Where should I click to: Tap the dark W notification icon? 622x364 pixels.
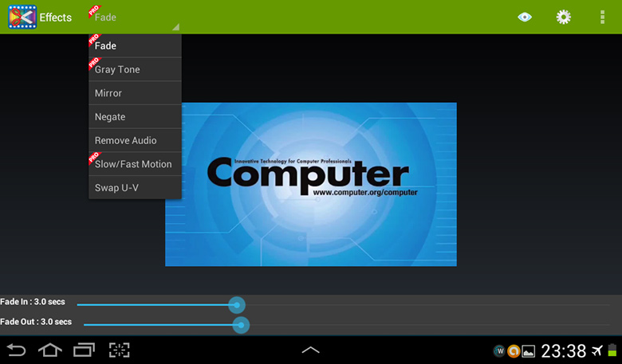tap(499, 351)
